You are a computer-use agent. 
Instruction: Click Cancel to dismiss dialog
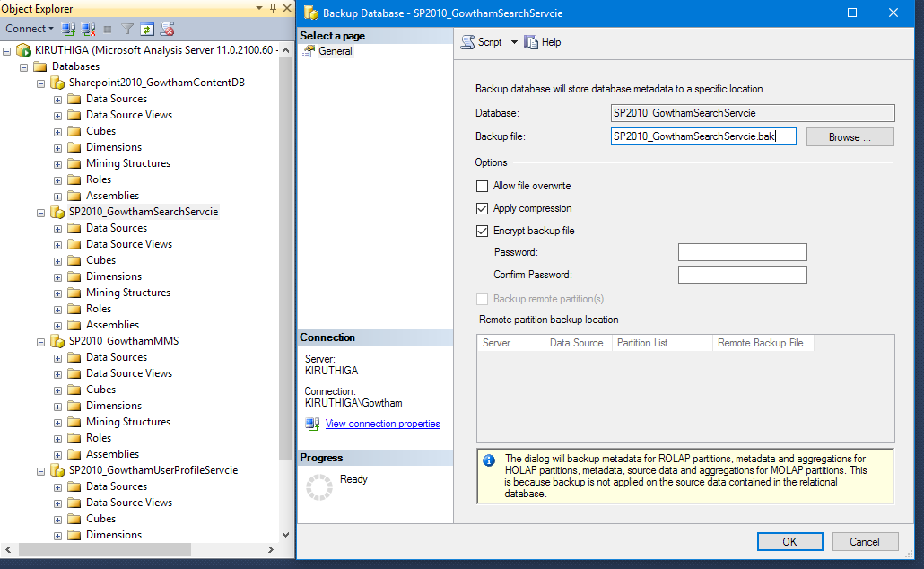point(865,542)
